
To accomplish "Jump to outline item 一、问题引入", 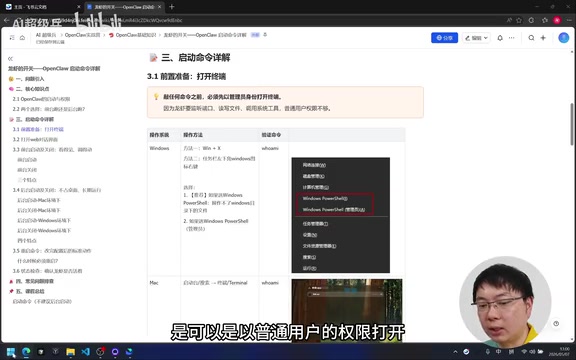I will 30,79.
